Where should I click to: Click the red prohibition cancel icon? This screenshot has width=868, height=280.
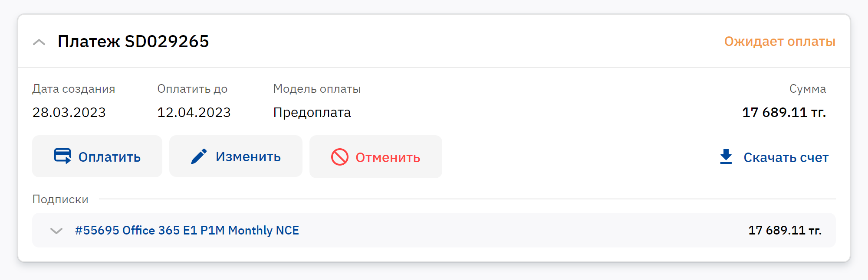click(x=339, y=157)
